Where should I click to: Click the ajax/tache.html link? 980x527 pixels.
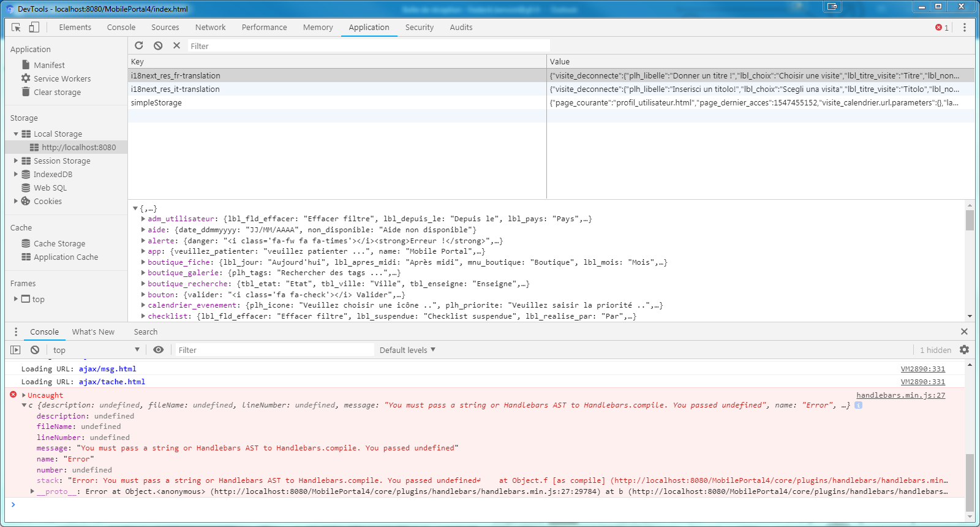111,382
